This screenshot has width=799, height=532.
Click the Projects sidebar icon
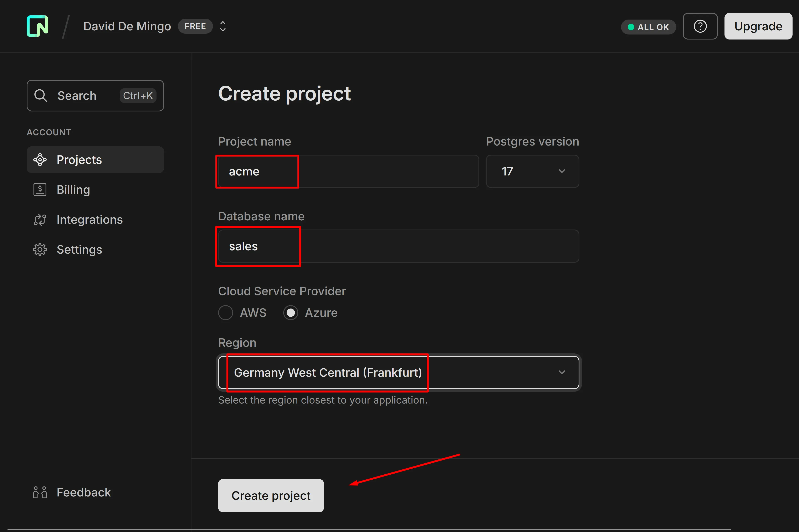40,160
